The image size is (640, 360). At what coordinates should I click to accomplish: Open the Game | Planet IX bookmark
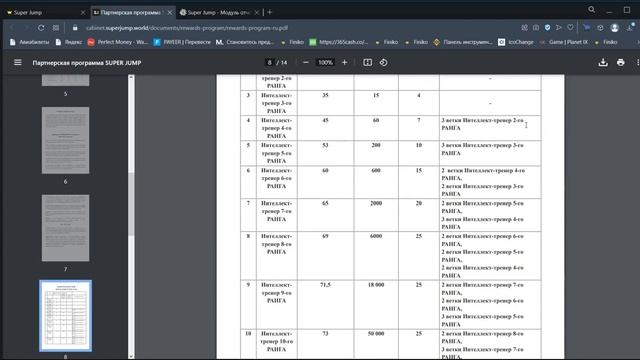(x=564, y=42)
